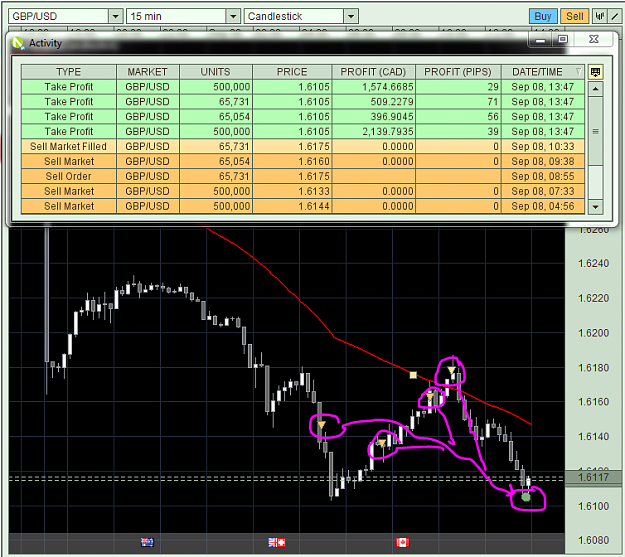Click the Activity table scrollbar thumb
Image resolution: width=625 pixels, height=557 pixels.
pyautogui.click(x=595, y=131)
